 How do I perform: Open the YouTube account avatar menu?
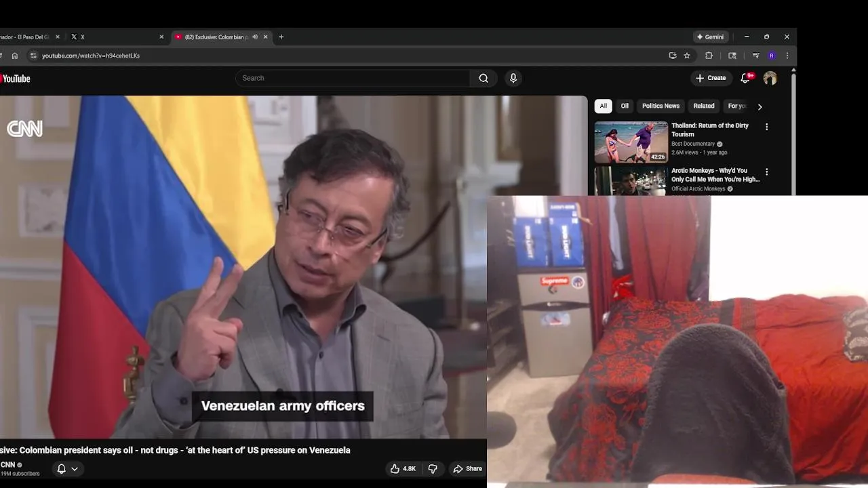click(770, 78)
